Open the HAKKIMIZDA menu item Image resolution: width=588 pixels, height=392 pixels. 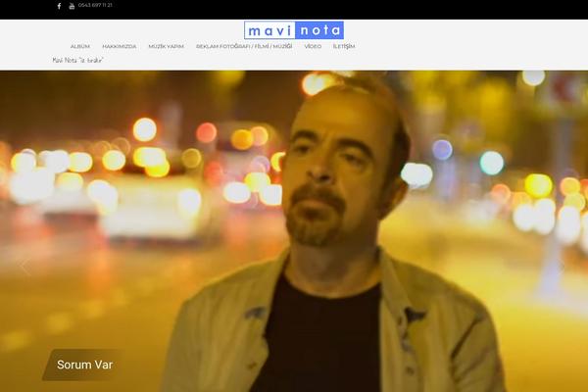[120, 46]
